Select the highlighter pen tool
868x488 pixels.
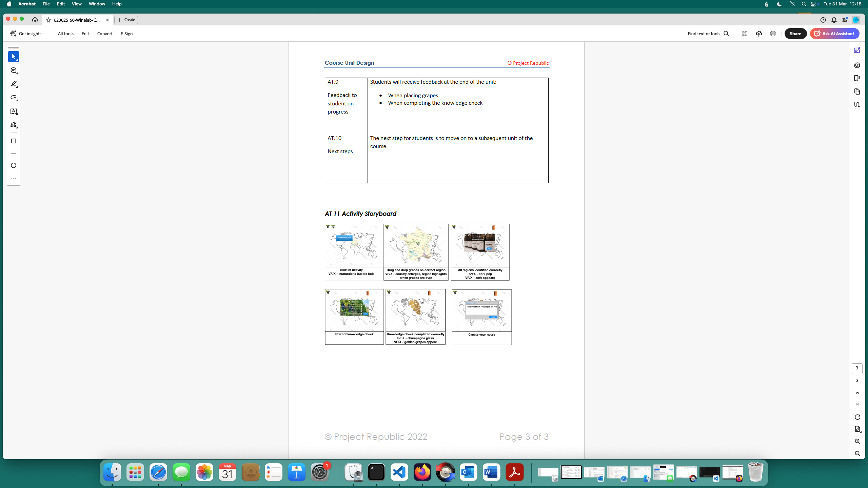14,84
